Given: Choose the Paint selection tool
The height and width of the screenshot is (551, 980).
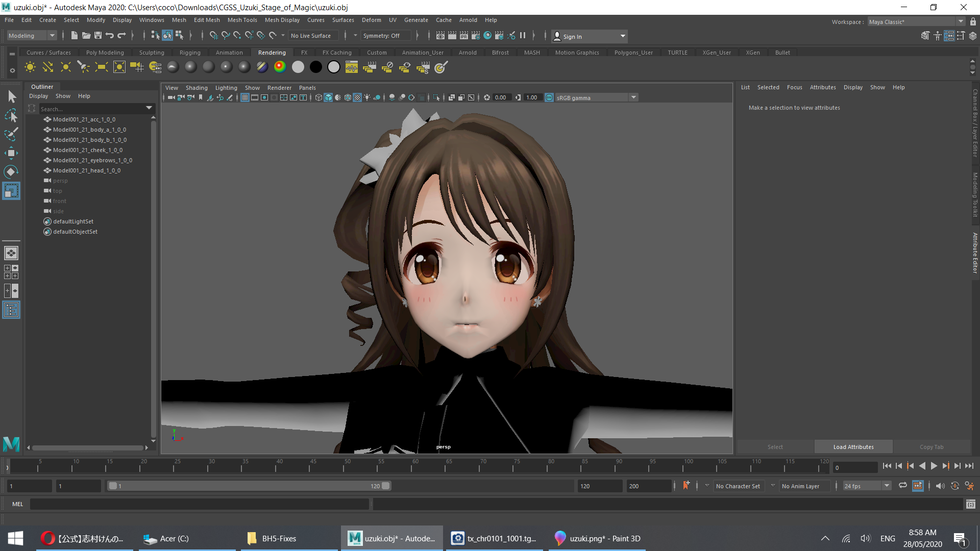Looking at the screenshot, I should pos(11,134).
